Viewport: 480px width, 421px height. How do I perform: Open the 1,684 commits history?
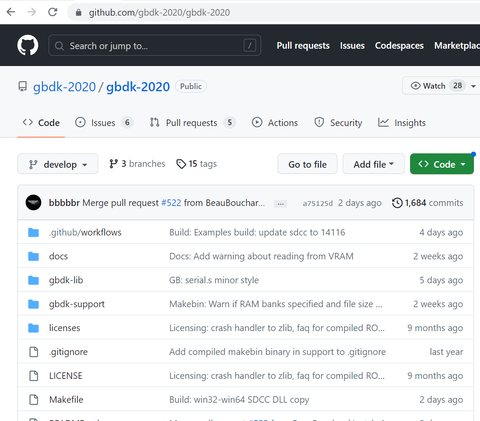[428, 203]
